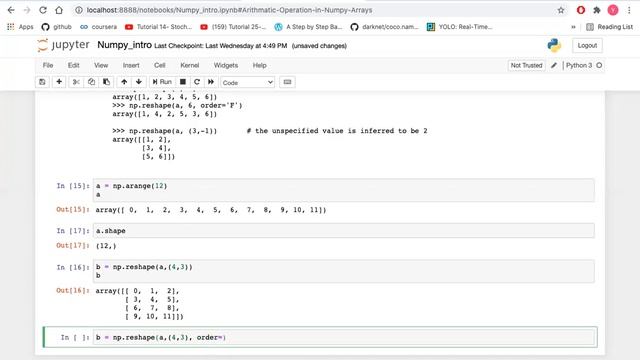This screenshot has height=360, width=640.
Task: Insert a cell below with plus icon
Action: coord(59,82)
